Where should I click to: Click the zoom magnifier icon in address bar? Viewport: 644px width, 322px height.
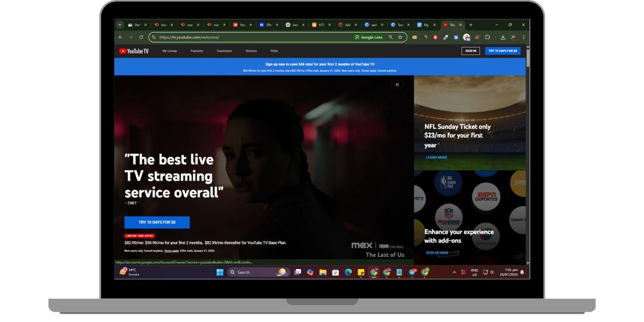[391, 38]
